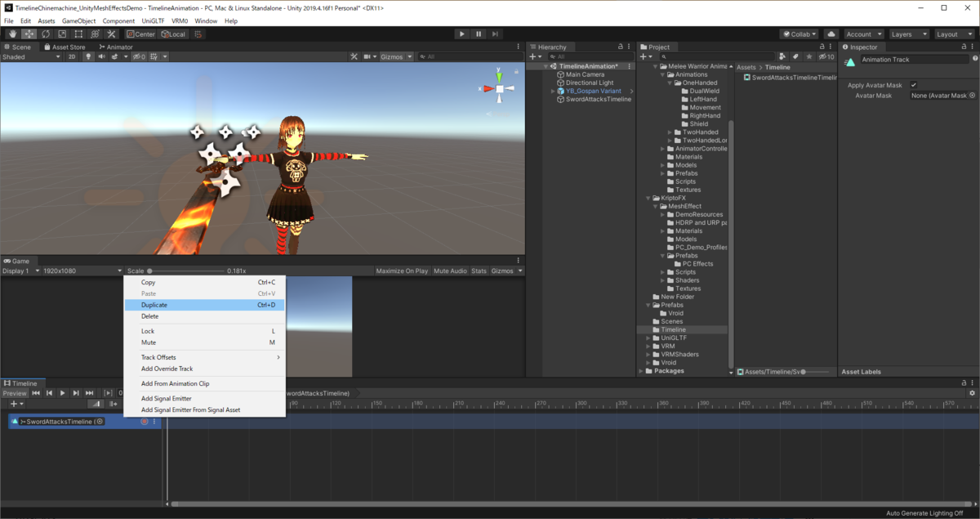The image size is (980, 519).
Task: Open scene camera settings
Action: [x=369, y=56]
